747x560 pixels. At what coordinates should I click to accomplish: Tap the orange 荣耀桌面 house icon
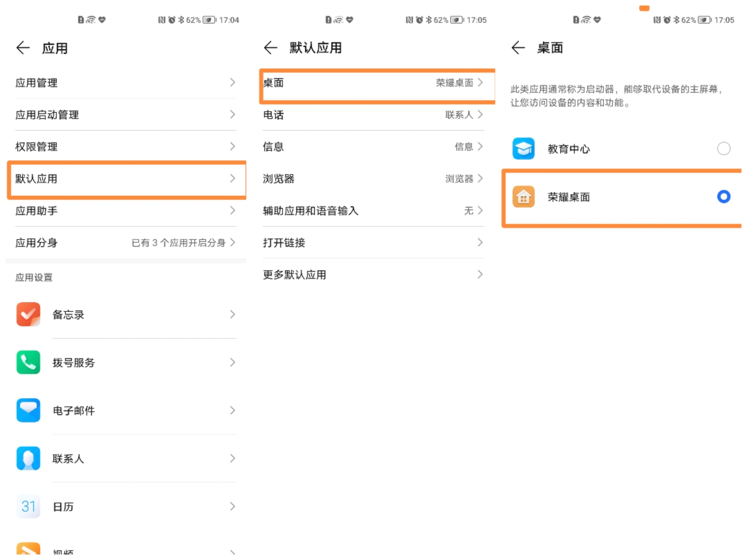[523, 197]
